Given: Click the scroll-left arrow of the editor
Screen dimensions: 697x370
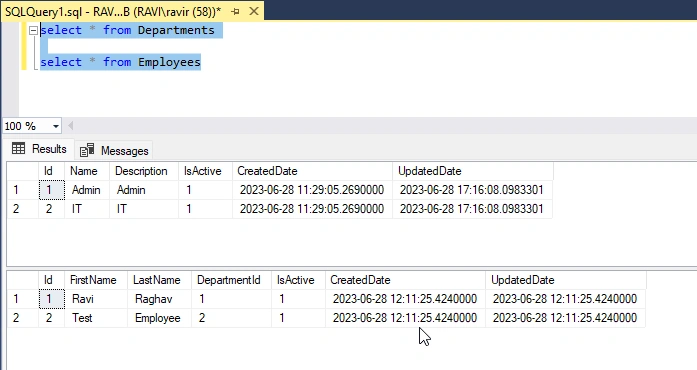Looking at the screenshot, I should click(x=70, y=126).
